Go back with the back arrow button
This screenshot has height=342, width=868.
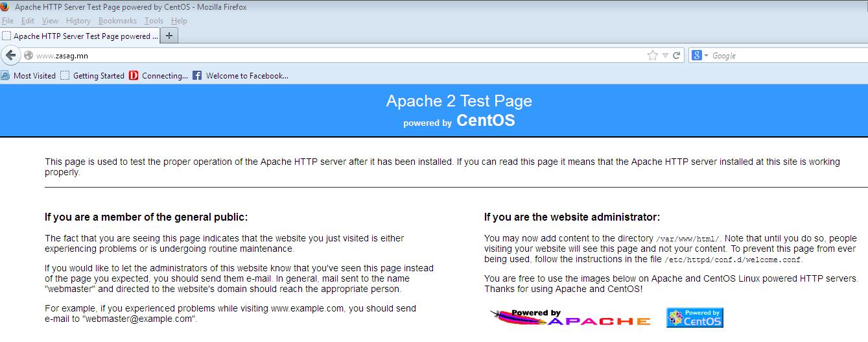pyautogui.click(x=10, y=55)
